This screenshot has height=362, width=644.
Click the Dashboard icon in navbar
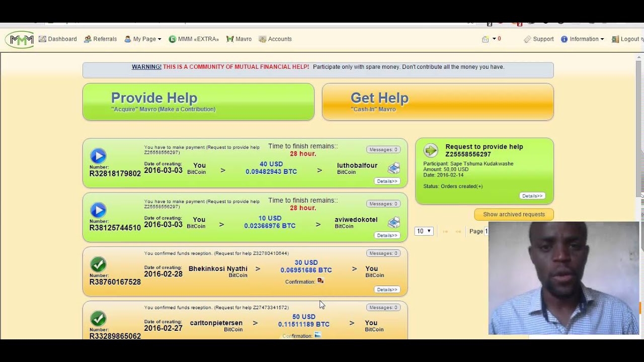(42, 39)
